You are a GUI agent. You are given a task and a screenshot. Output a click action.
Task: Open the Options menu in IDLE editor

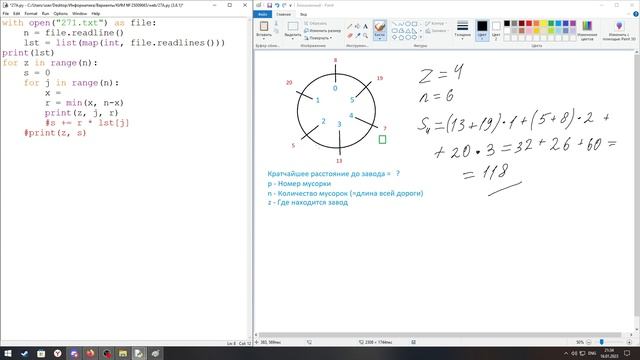coord(60,14)
